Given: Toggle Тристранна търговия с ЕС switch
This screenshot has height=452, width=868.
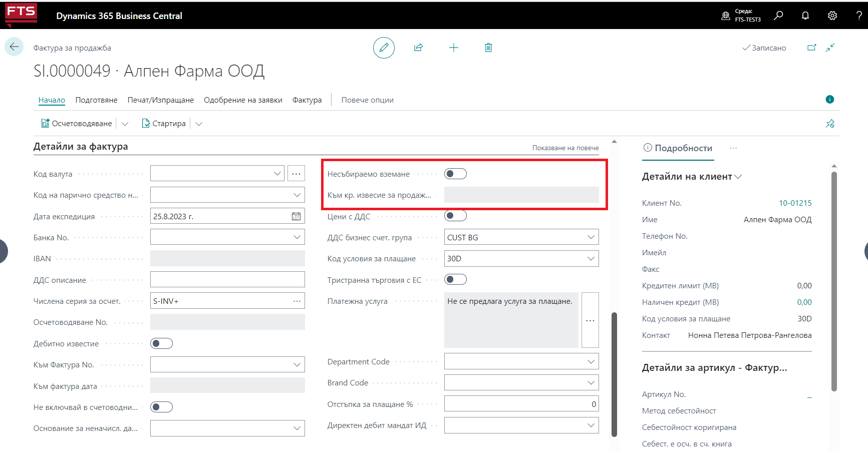Looking at the screenshot, I should click(x=455, y=279).
